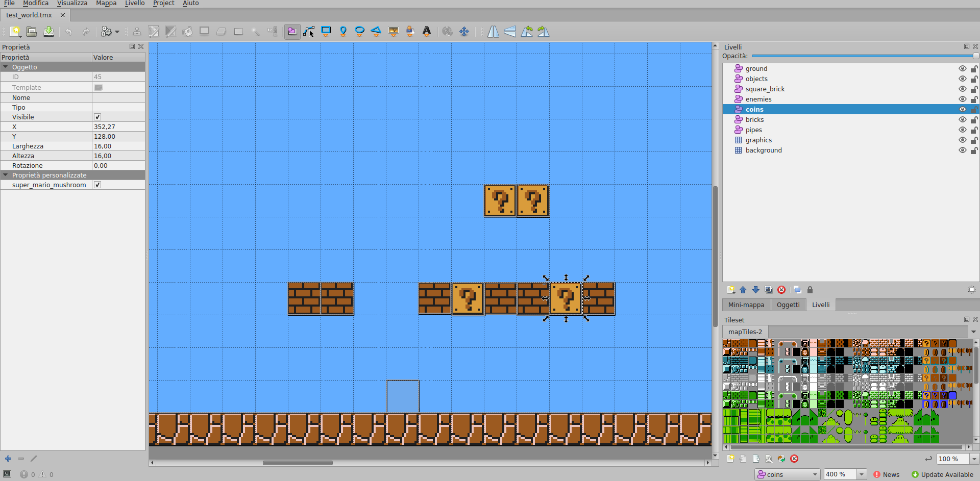Open the 400 % map zoom dropdown

coord(862,474)
